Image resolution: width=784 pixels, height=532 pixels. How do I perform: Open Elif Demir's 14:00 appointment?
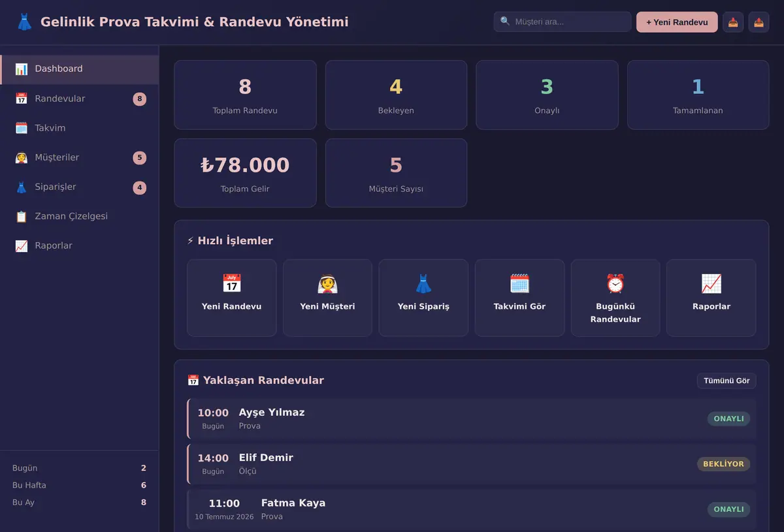[x=472, y=464]
